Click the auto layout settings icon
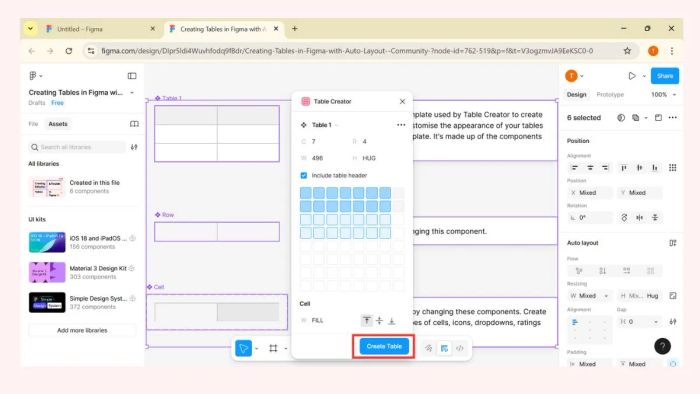This screenshot has width=700, height=394. 673,243
